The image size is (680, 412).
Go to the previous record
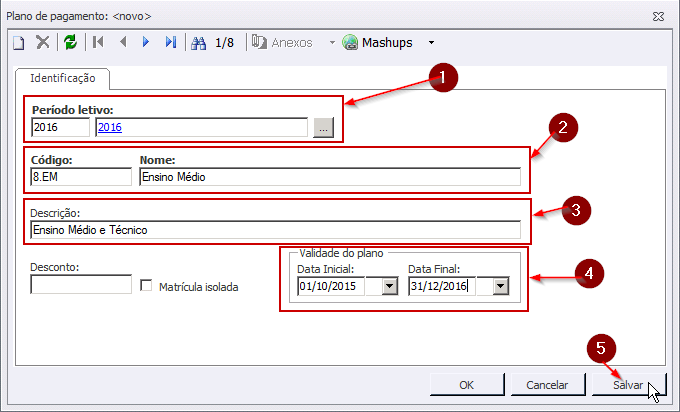[x=123, y=43]
